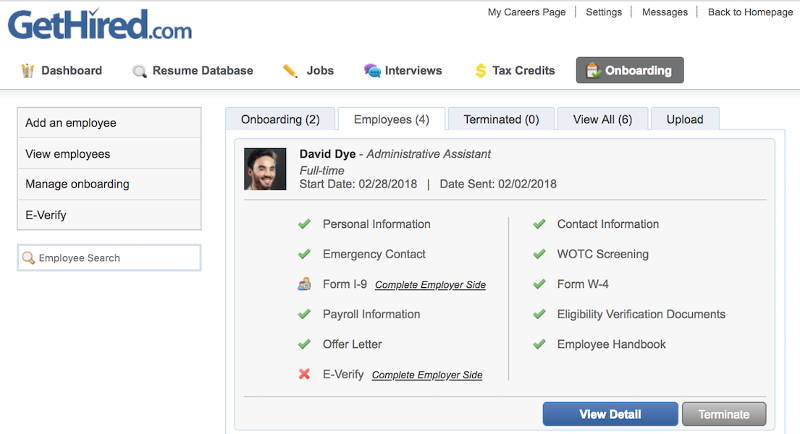
Task: Click the green check beside WOTC Screening
Action: click(539, 254)
